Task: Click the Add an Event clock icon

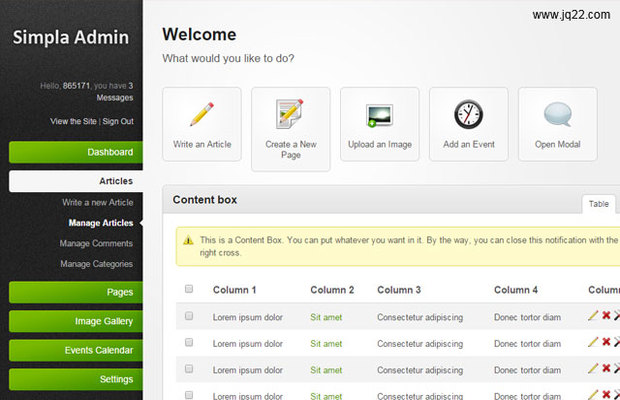Action: (469, 114)
